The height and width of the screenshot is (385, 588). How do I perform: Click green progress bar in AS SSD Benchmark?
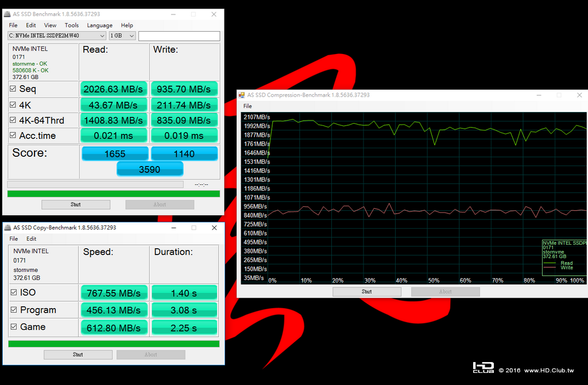point(114,194)
